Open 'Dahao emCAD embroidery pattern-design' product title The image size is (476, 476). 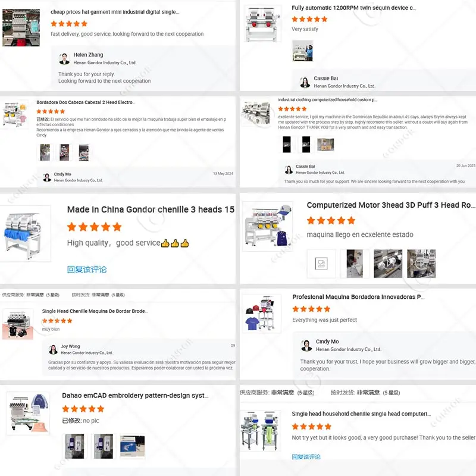(x=135, y=395)
